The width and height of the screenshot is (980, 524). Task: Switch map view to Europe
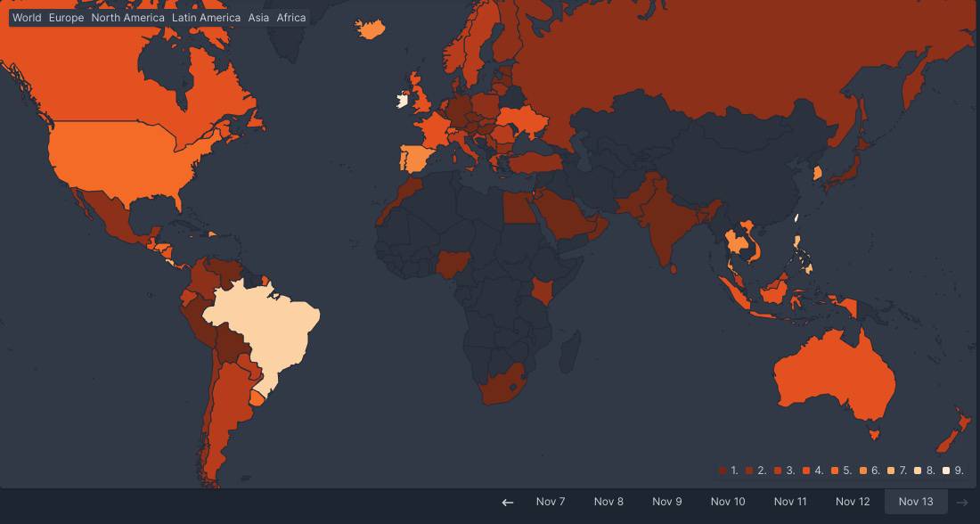tap(66, 18)
